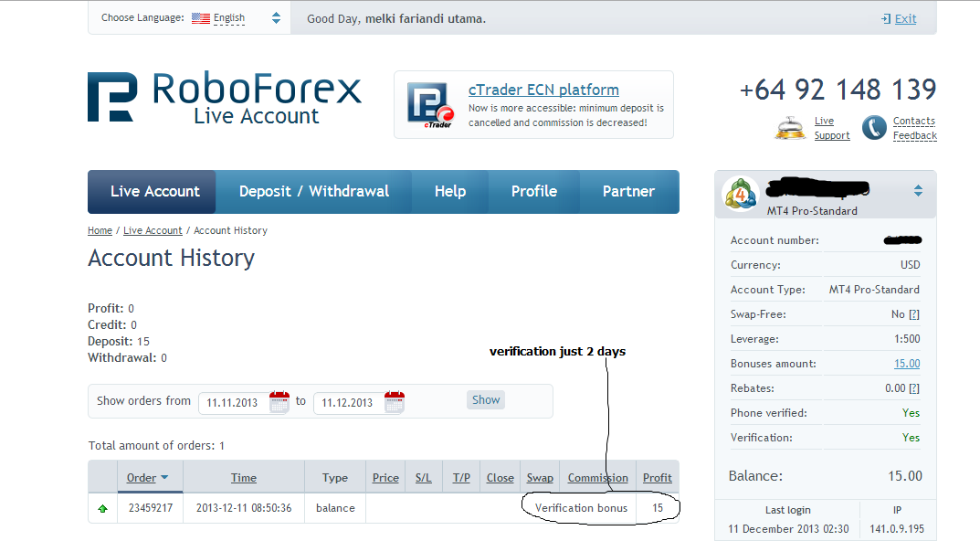Image resolution: width=980 pixels, height=541 pixels.
Task: Click the phone number +64 92 148 139
Action: click(838, 90)
